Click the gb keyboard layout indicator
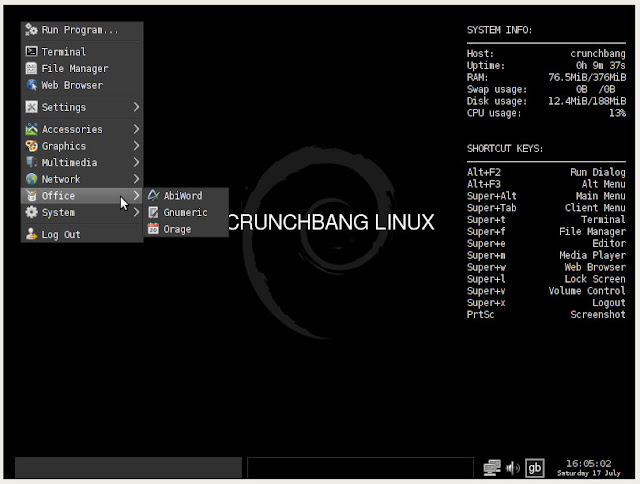This screenshot has width=640, height=484. 534,468
